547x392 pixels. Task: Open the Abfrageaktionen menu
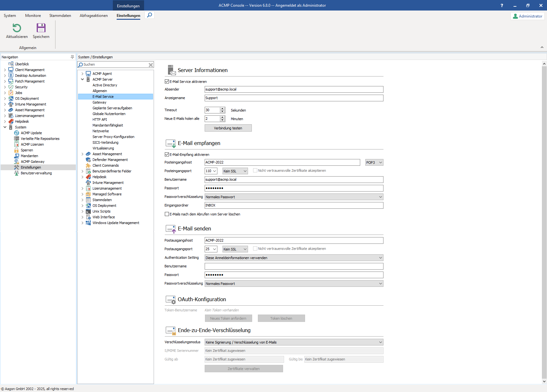(93, 15)
